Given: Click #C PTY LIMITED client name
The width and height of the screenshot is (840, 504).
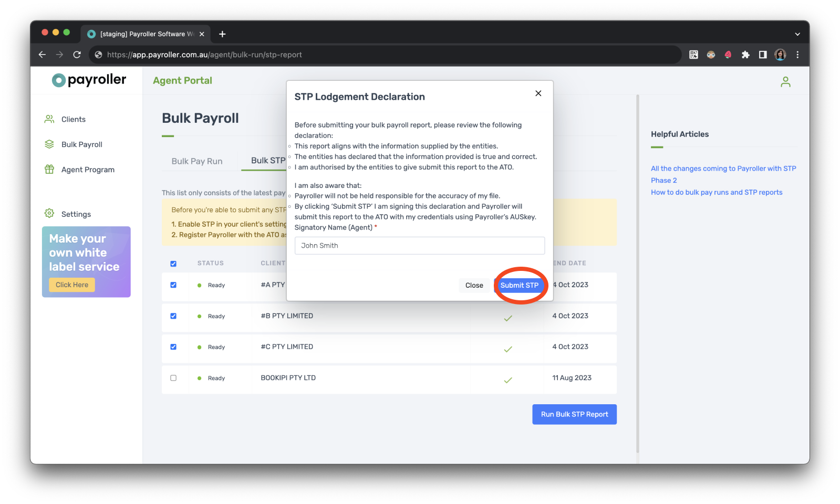Looking at the screenshot, I should tap(287, 347).
